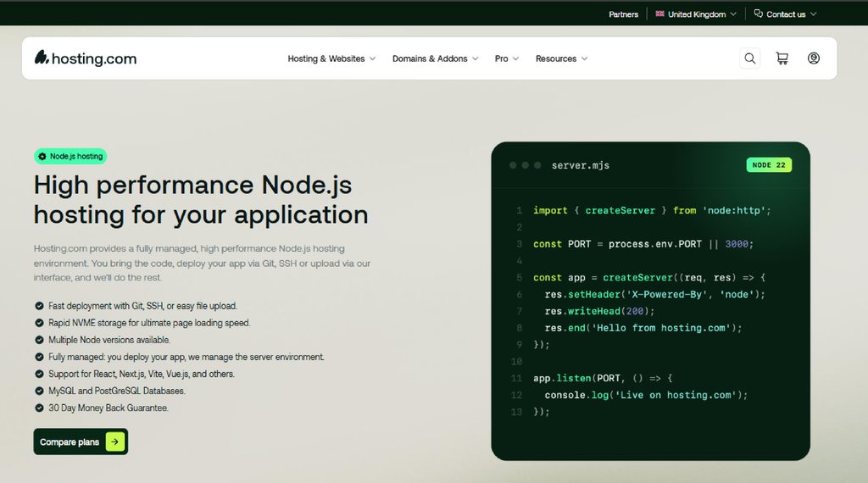Click the checkmark icon beside MySQL and PostGreSQL

39,391
